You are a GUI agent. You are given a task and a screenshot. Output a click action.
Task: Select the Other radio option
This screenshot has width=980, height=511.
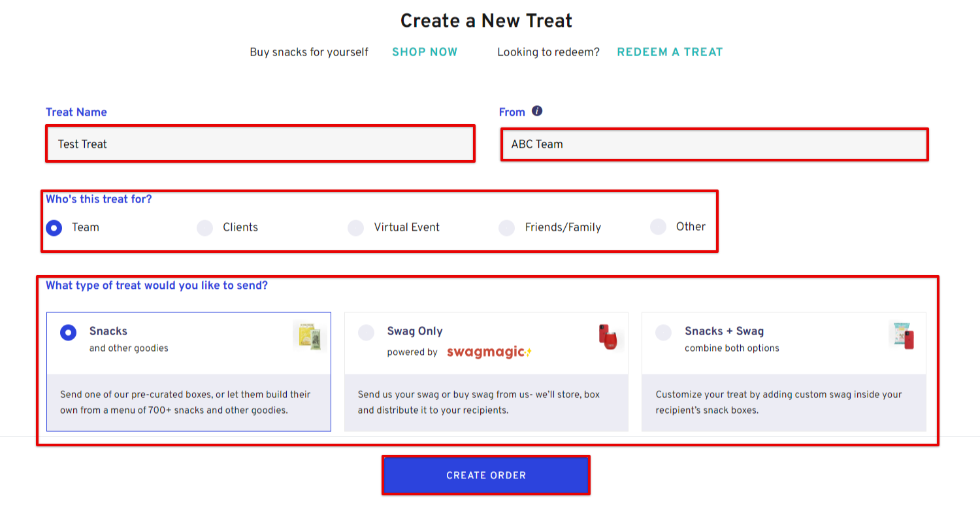pyautogui.click(x=658, y=227)
